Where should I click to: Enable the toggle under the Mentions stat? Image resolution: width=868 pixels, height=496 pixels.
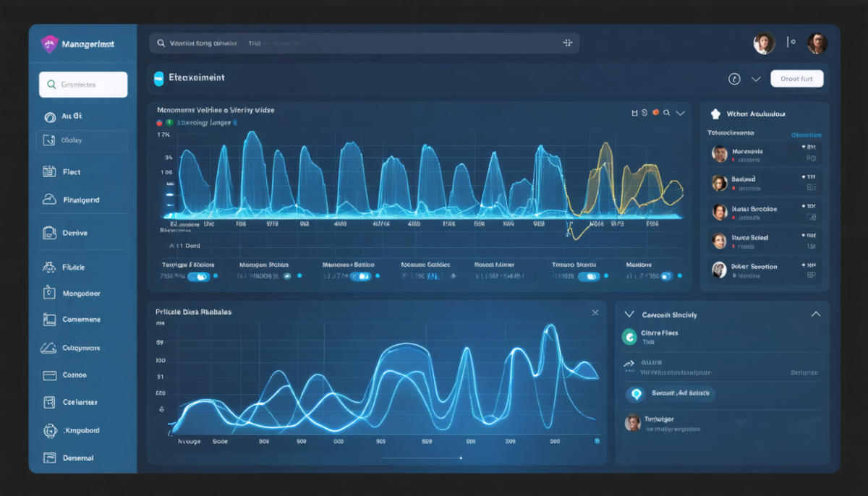point(666,275)
